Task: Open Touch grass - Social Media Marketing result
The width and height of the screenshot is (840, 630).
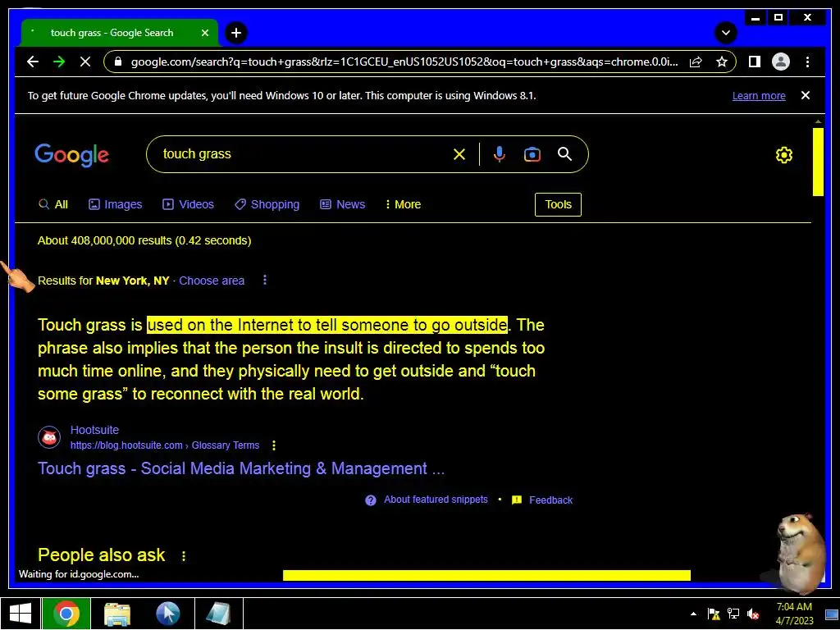Action: click(241, 468)
